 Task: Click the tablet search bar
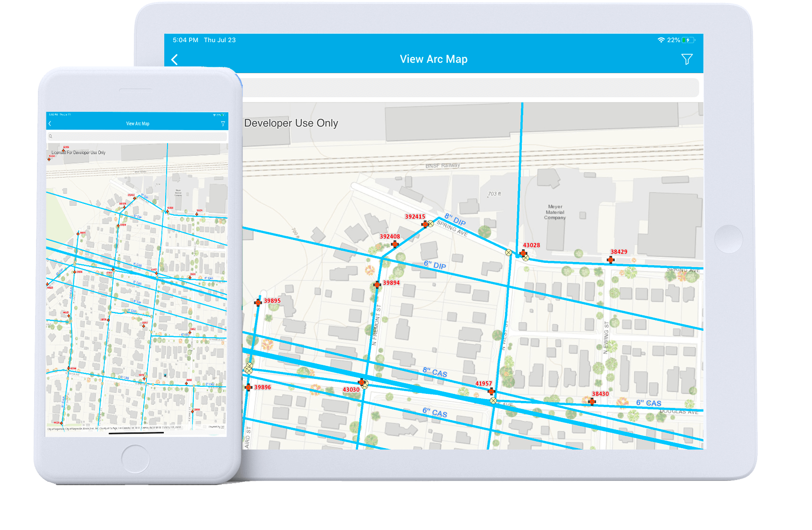tap(470, 87)
